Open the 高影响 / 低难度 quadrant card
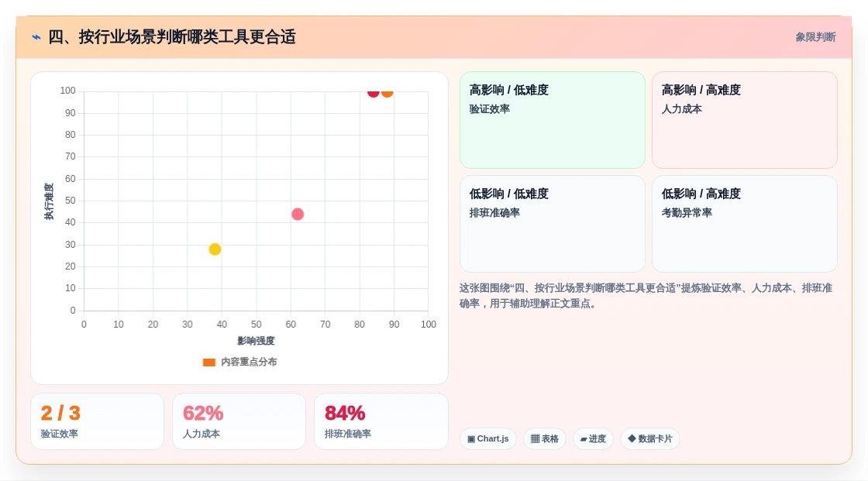 click(553, 120)
